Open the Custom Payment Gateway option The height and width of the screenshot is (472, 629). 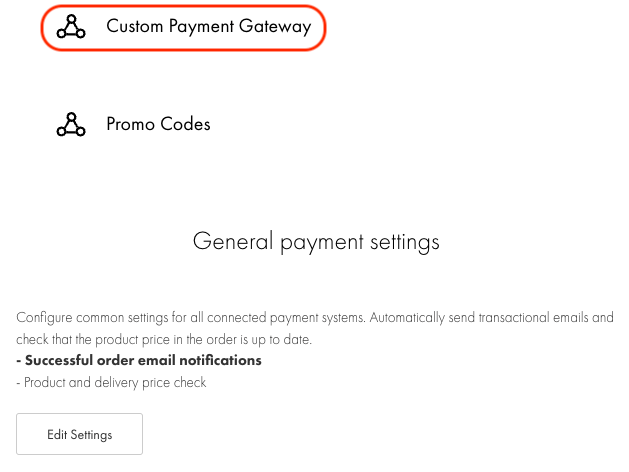[x=208, y=27]
